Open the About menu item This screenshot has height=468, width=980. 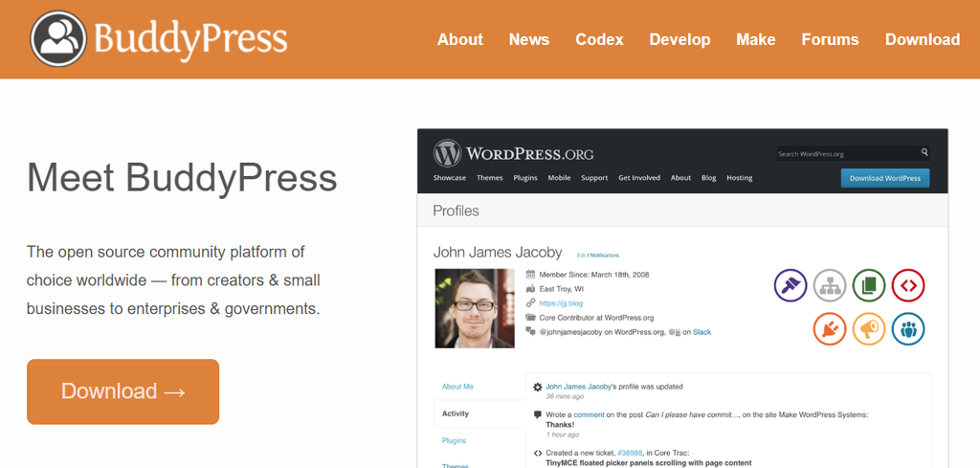click(x=460, y=39)
